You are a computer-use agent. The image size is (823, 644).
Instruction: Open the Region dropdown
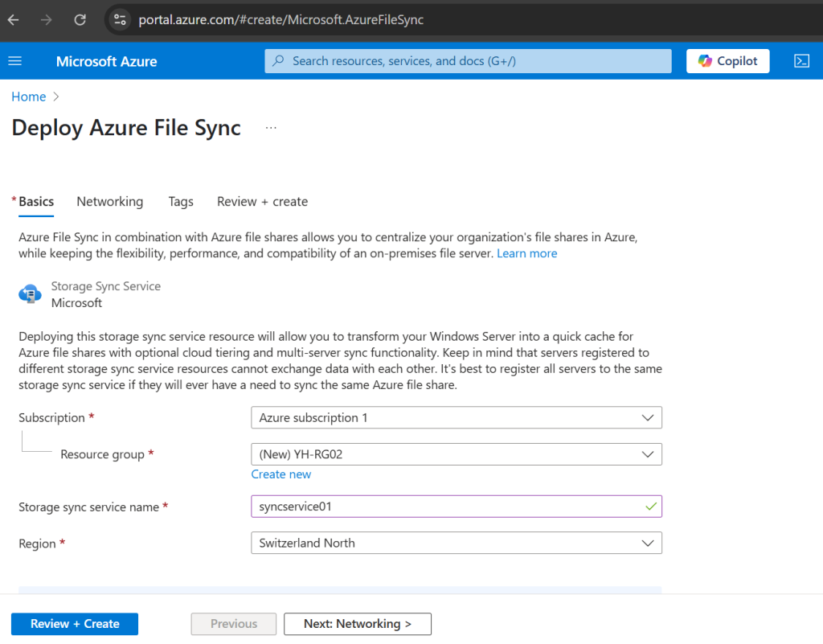coord(457,543)
